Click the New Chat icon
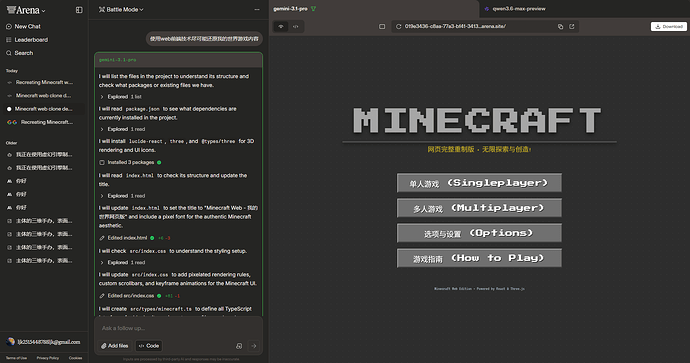This screenshot has height=363, width=690. tap(9, 26)
